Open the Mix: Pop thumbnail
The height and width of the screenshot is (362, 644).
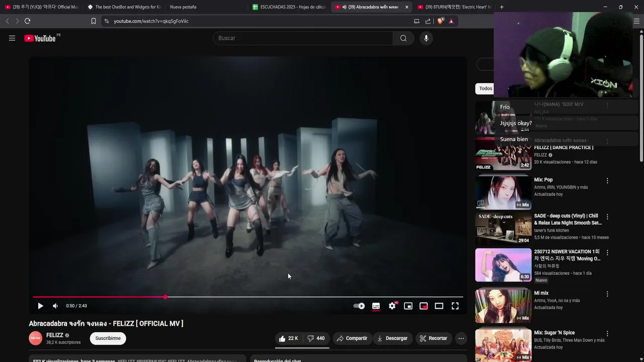coord(503,192)
